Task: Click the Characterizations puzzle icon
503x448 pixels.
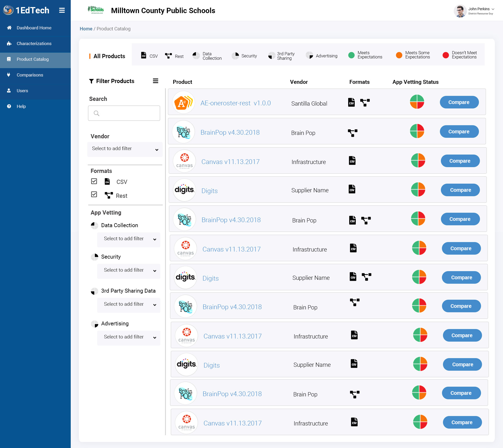Action: click(9, 43)
